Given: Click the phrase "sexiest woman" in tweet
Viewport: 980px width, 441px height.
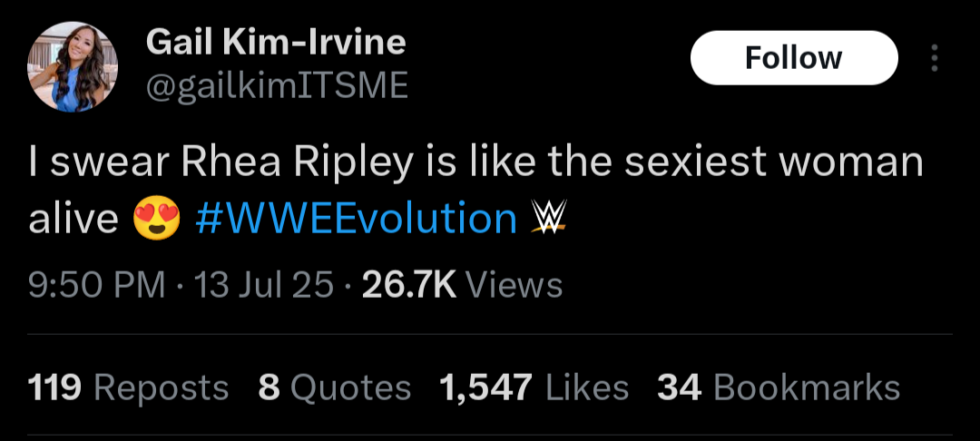Looking at the screenshot, I should (774, 162).
